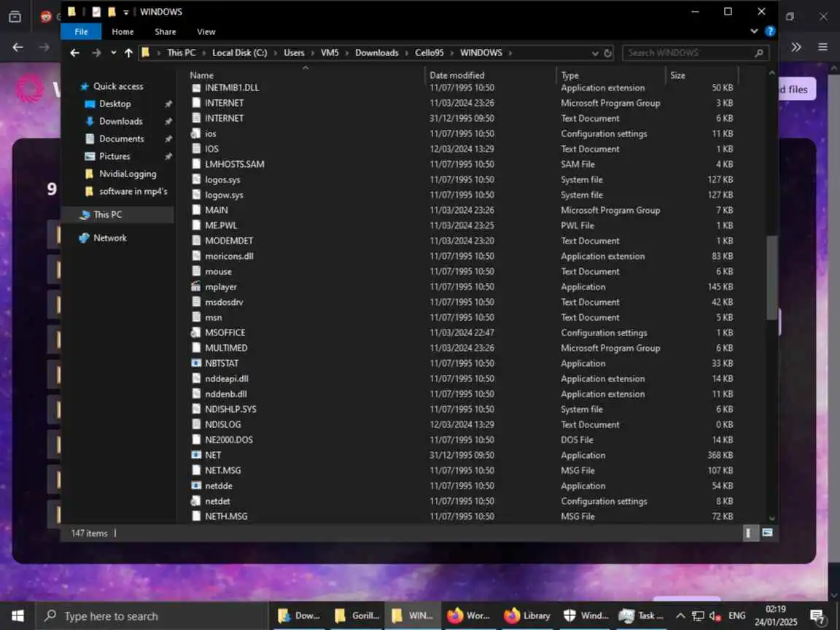840x630 pixels.
Task: Open Quick access in navigation pane
Action: click(x=118, y=86)
